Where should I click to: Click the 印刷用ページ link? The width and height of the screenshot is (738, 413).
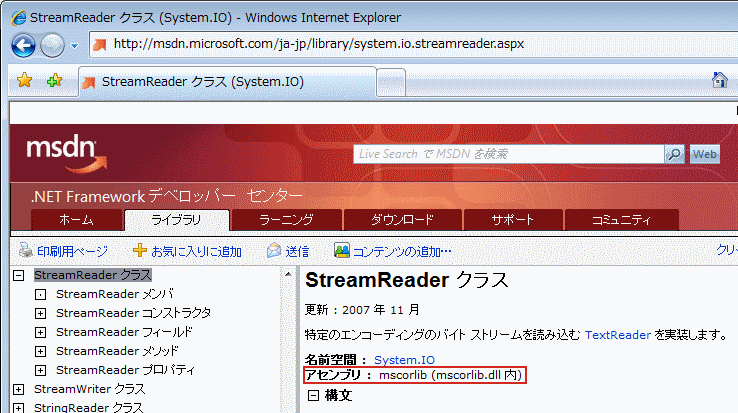(x=72, y=251)
